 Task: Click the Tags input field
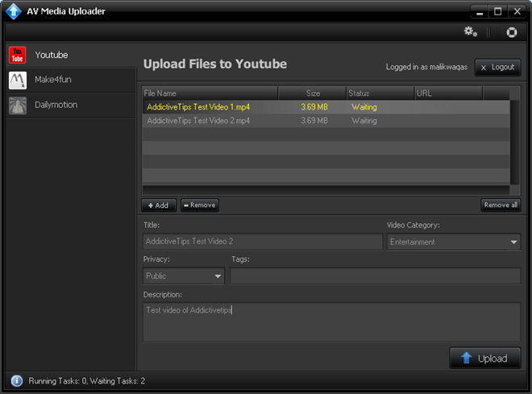tap(376, 276)
